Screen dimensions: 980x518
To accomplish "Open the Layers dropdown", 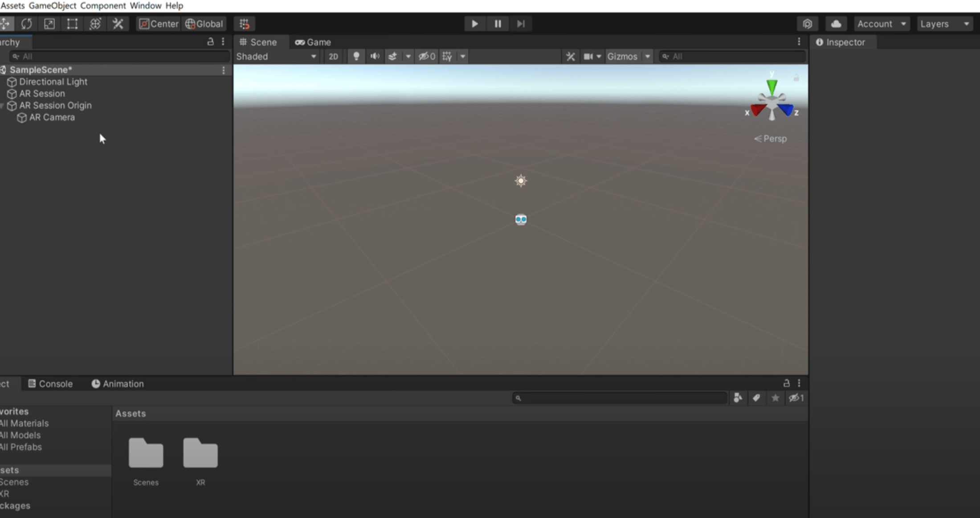I will 945,24.
